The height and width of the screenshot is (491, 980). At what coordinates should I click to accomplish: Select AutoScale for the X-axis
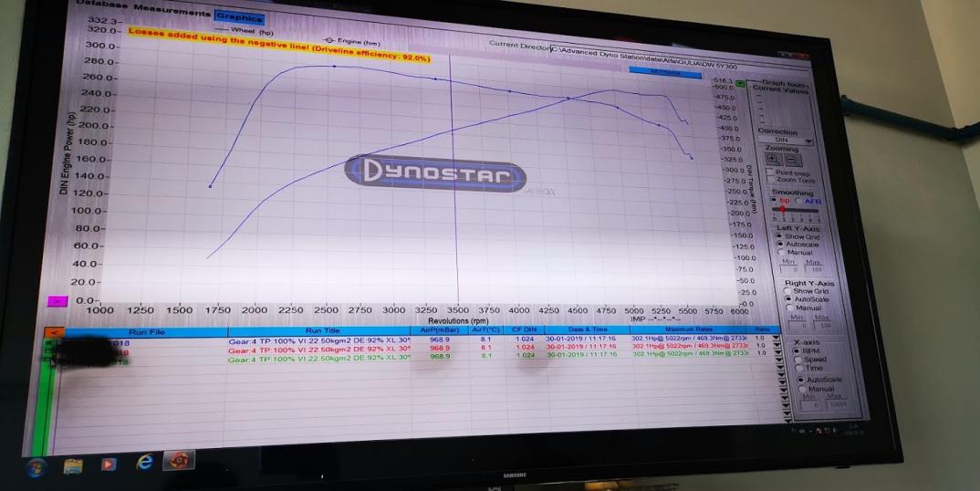click(x=800, y=380)
